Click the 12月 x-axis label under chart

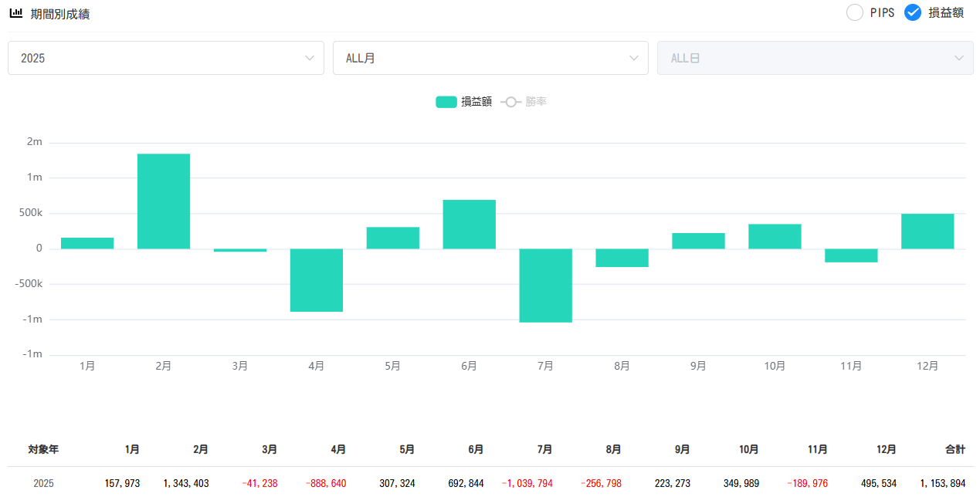tap(927, 367)
